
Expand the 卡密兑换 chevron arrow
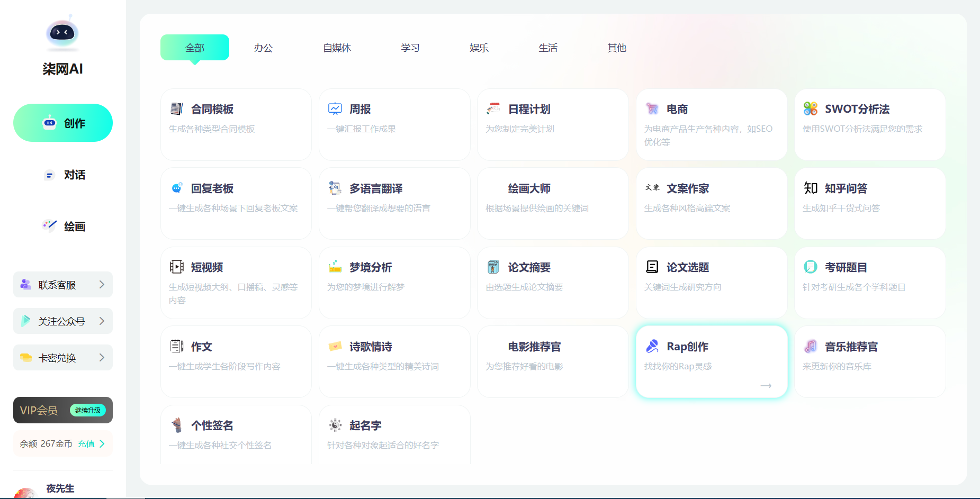pos(102,358)
